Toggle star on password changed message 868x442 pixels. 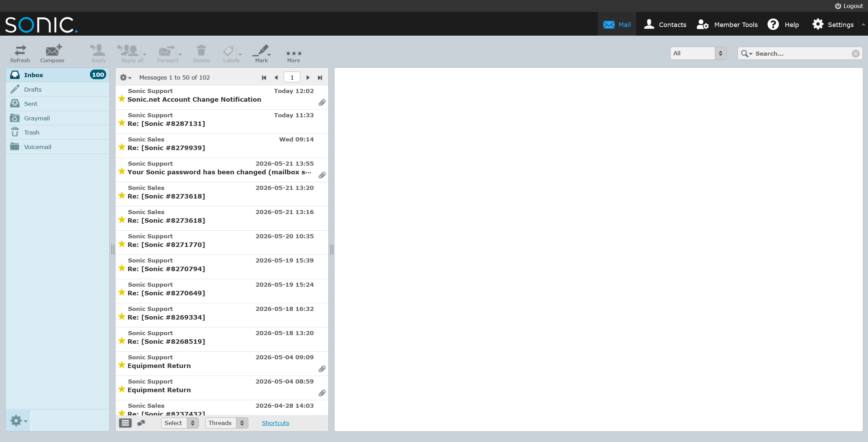tap(122, 172)
